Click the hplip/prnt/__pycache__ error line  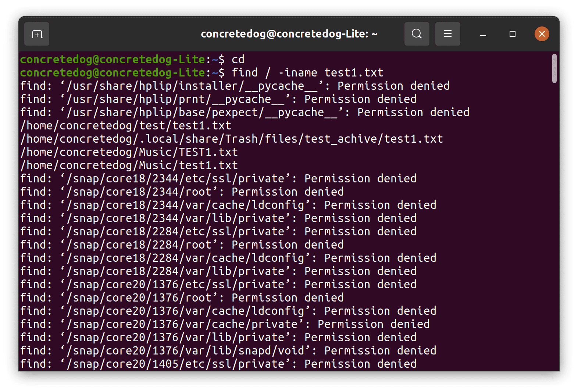[218, 99]
